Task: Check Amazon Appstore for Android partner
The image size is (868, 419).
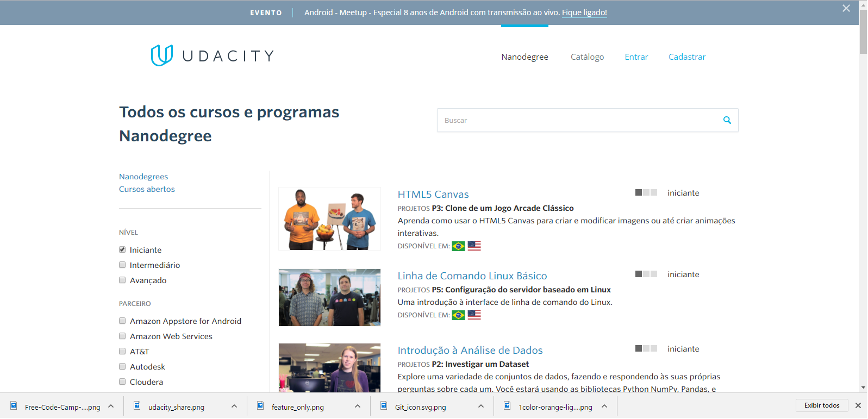Action: (x=122, y=321)
